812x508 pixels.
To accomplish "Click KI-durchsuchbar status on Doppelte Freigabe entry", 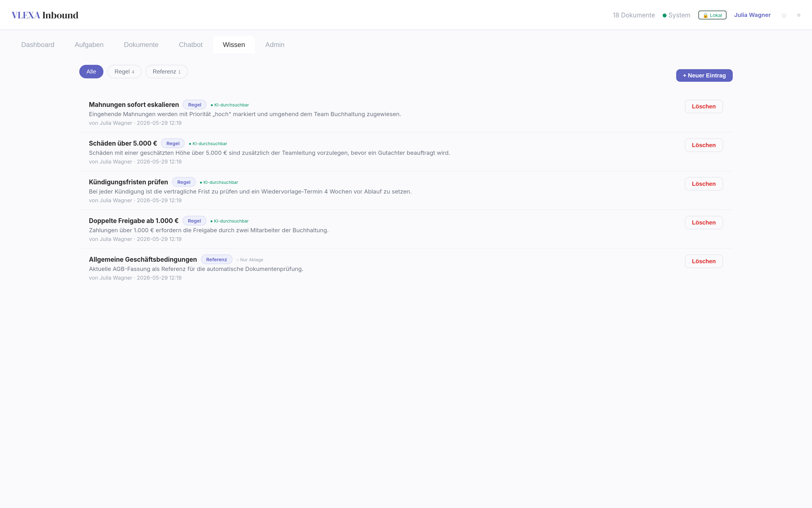I will [230, 221].
